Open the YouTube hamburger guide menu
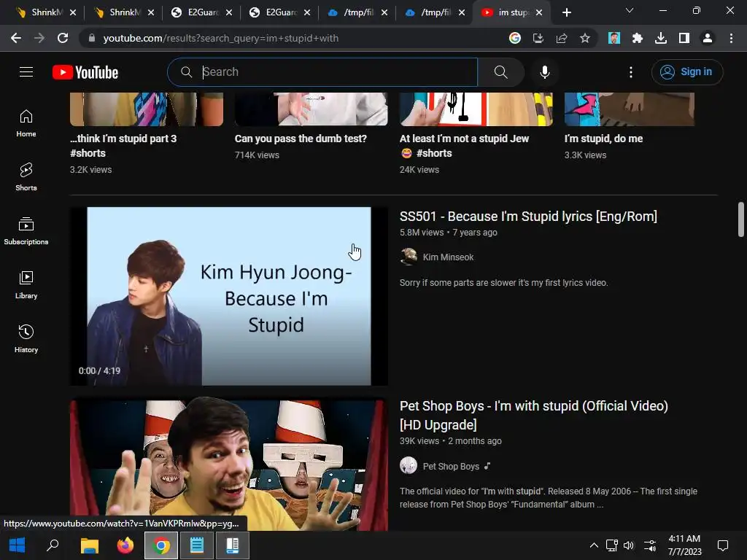The image size is (747, 560). click(x=26, y=72)
